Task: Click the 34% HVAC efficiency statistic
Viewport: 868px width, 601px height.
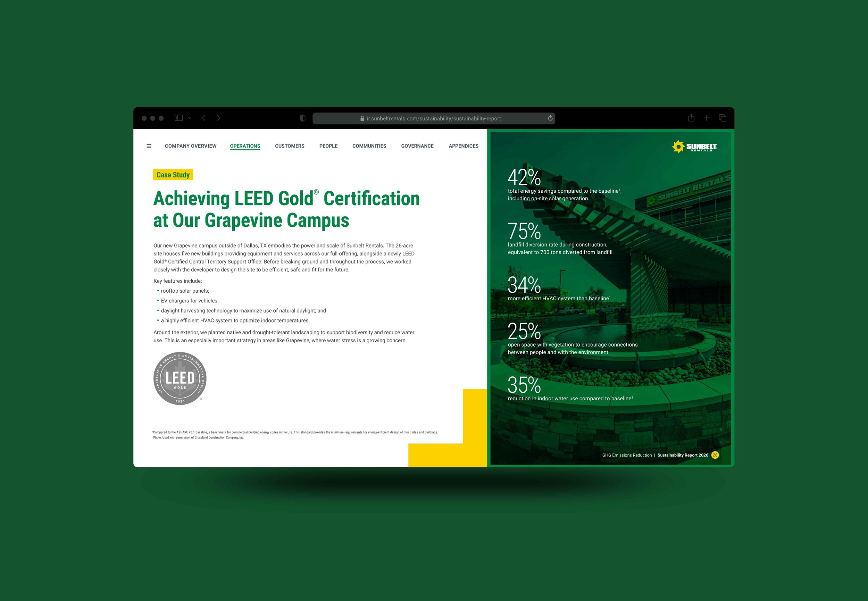Action: point(559,289)
